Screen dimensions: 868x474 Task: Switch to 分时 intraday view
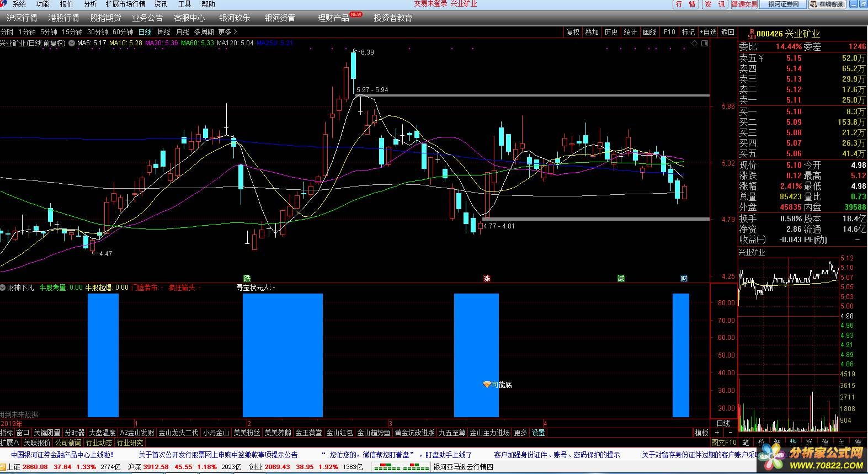(x=7, y=32)
